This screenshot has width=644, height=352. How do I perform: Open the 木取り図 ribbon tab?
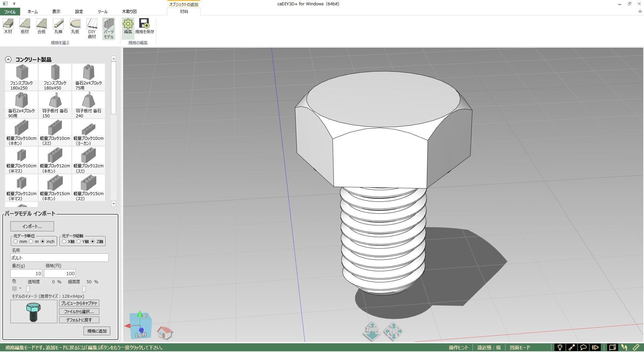click(x=129, y=11)
